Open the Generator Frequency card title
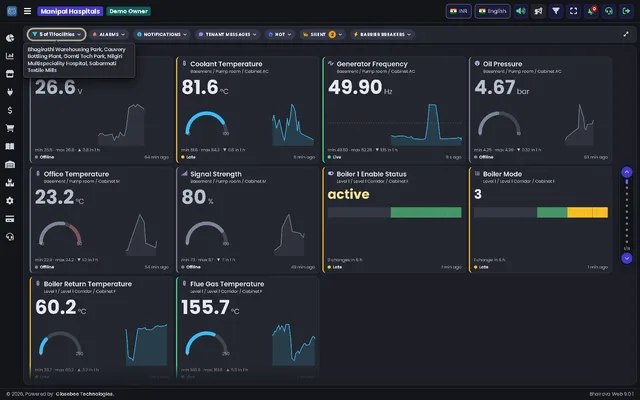This screenshot has height=400, width=640. [x=372, y=64]
